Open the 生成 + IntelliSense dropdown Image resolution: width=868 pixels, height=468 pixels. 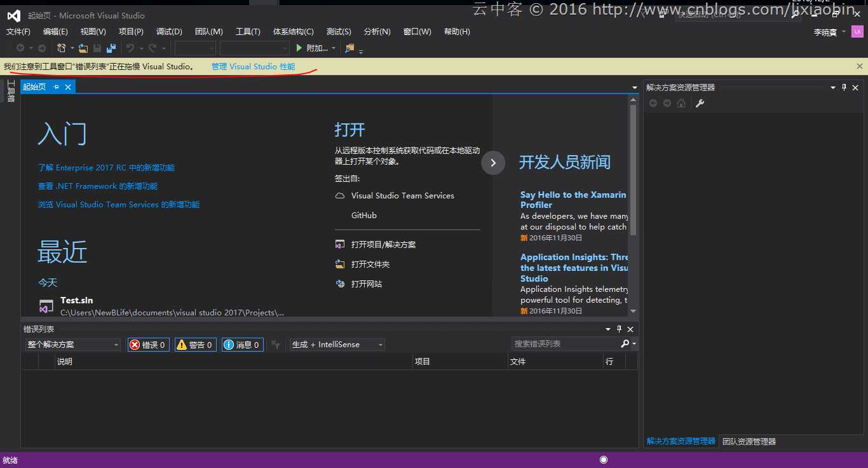[x=337, y=345]
